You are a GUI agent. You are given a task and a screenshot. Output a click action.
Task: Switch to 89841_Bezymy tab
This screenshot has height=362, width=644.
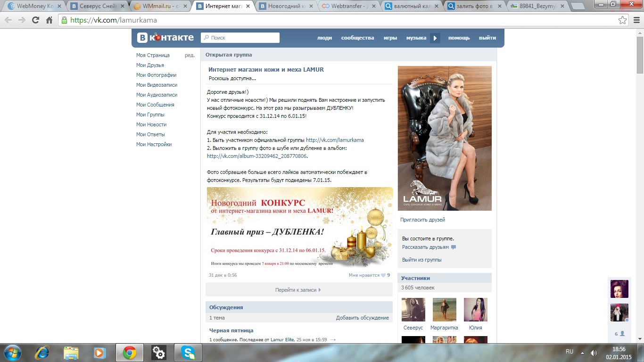tap(537, 7)
